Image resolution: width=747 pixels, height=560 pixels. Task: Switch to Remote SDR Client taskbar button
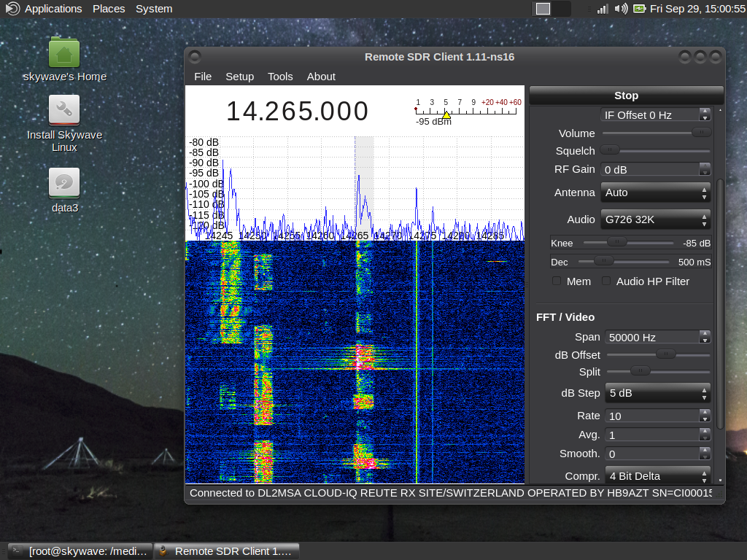[x=226, y=551]
